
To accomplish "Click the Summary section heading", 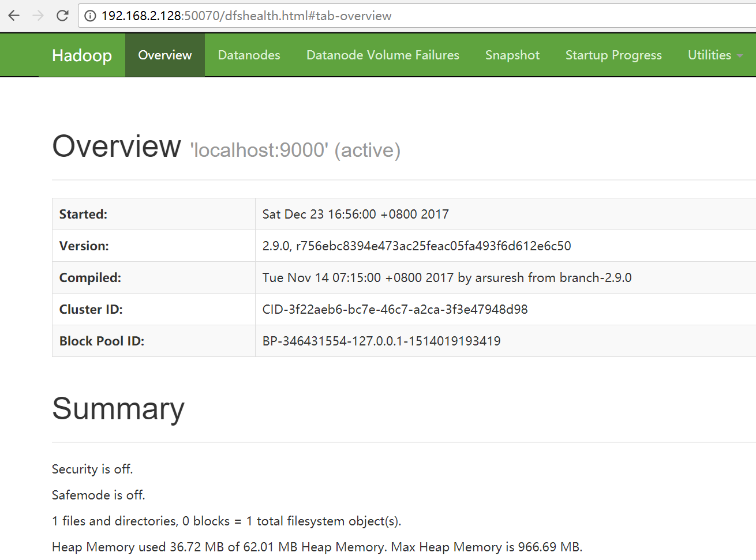I will point(118,409).
